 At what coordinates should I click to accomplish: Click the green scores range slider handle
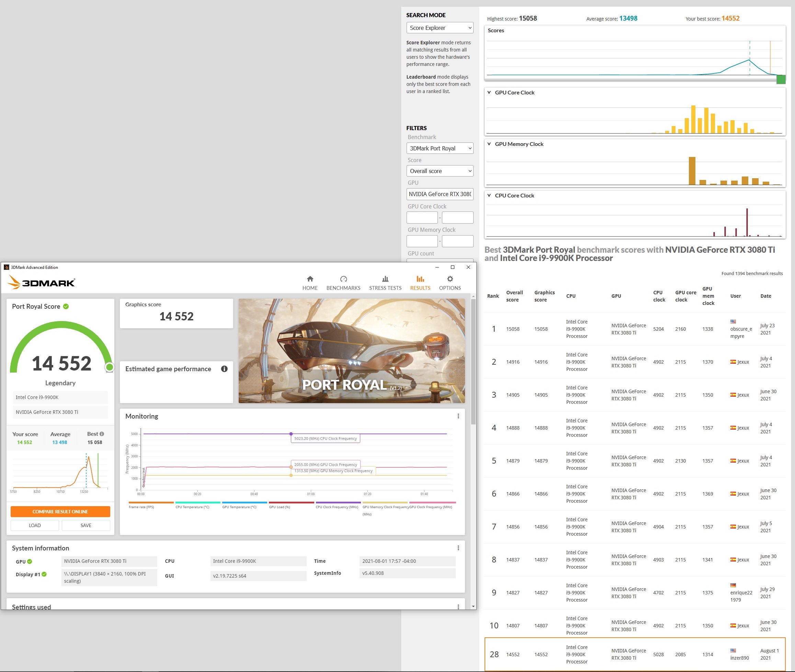coord(781,79)
